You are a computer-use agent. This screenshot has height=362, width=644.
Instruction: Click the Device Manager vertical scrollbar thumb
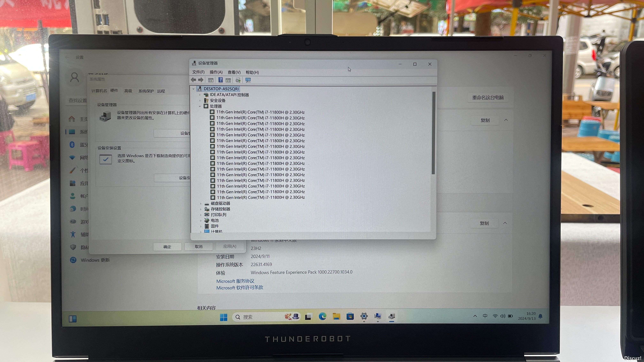pos(433,133)
